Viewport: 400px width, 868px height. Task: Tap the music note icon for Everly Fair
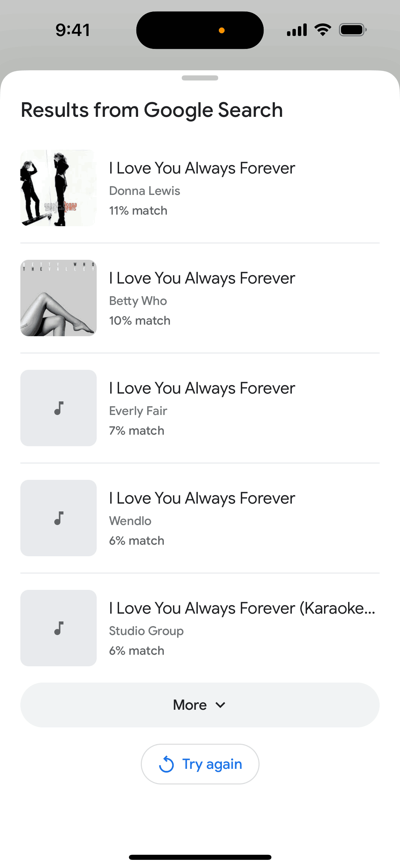point(59,408)
